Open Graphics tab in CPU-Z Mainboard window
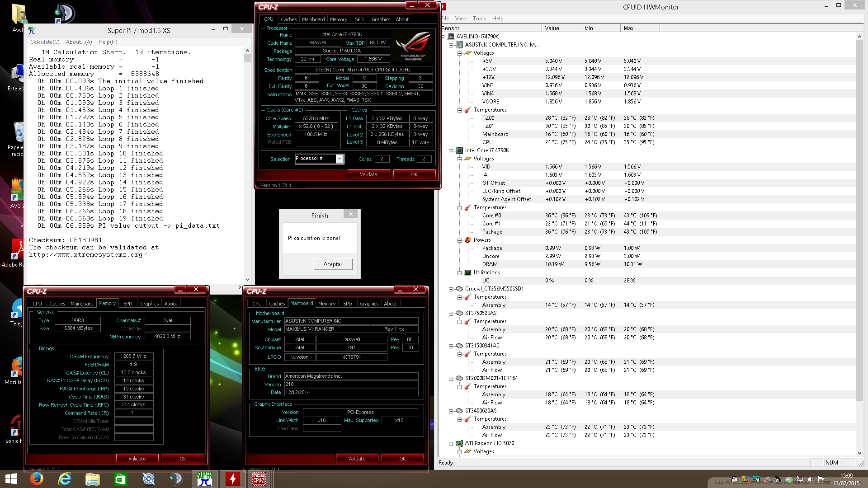868x488 pixels. 369,304
